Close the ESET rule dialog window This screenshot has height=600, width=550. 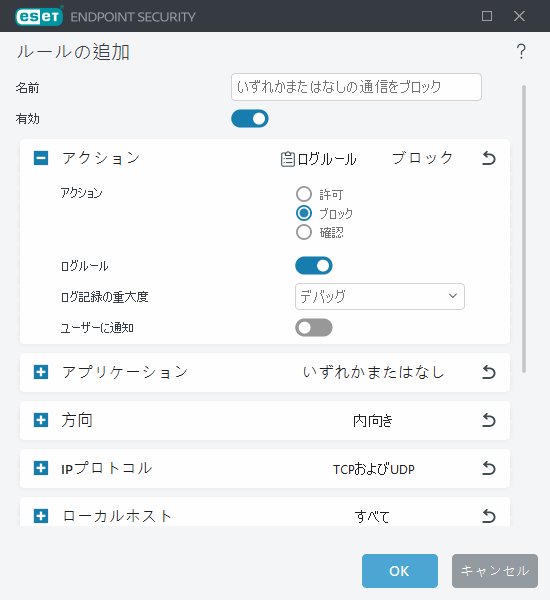519,16
